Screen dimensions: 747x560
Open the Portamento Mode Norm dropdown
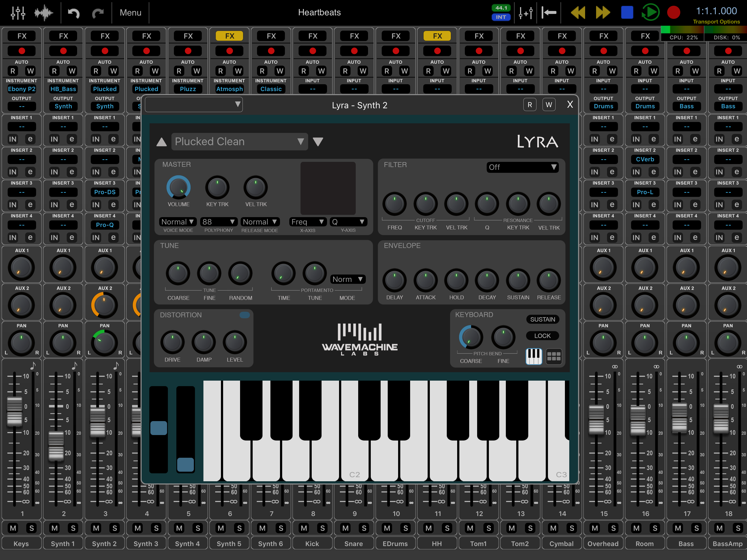(348, 279)
